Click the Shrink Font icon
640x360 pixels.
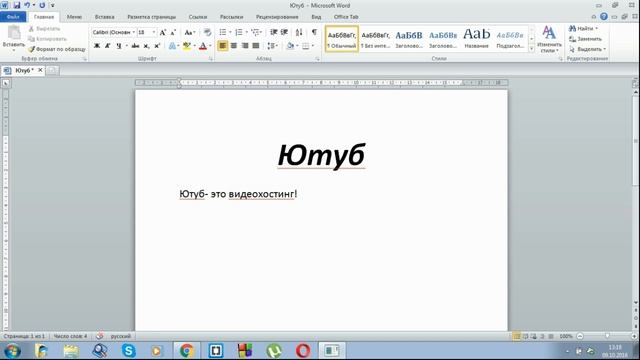173,32
